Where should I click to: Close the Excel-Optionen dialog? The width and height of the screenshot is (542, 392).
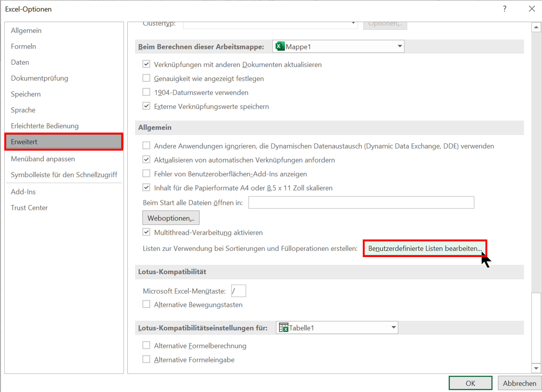532,9
